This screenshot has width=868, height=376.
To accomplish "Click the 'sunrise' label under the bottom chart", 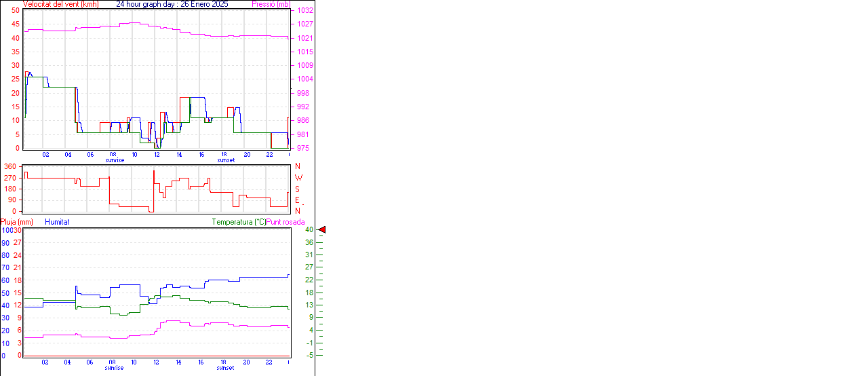I will click(x=115, y=368).
